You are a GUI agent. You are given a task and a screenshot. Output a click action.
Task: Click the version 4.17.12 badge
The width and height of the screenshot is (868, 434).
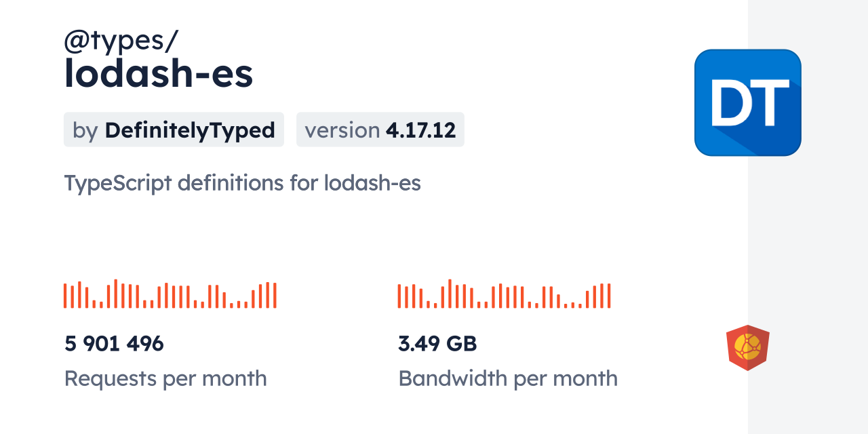pyautogui.click(x=380, y=130)
